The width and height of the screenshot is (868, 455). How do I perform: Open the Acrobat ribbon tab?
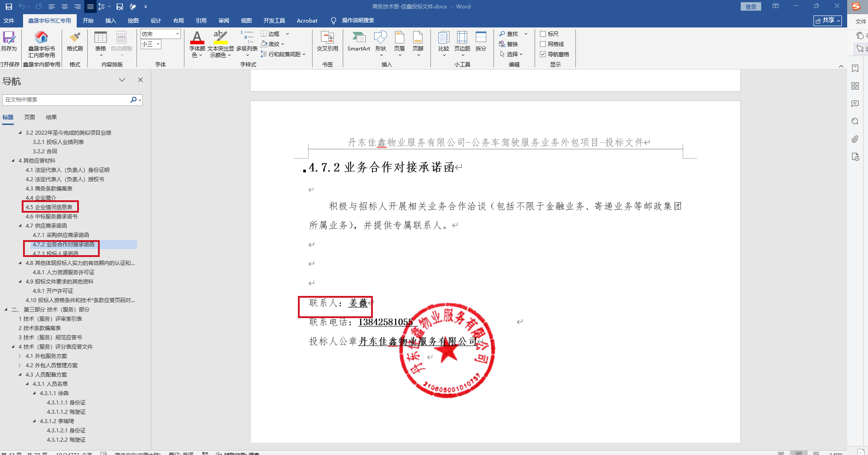click(307, 20)
